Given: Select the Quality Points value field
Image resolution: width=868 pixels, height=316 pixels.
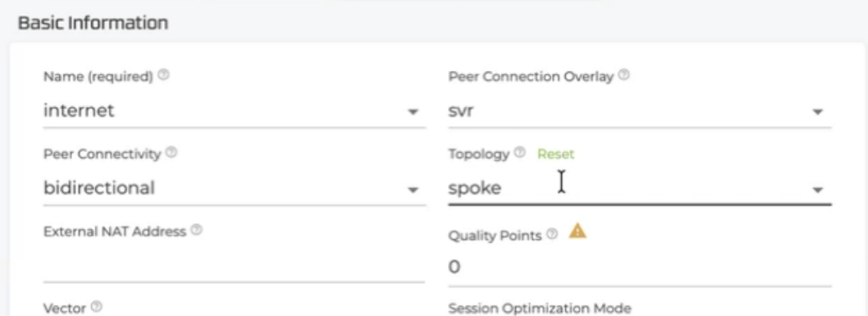Looking at the screenshot, I should pyautogui.click(x=640, y=268).
